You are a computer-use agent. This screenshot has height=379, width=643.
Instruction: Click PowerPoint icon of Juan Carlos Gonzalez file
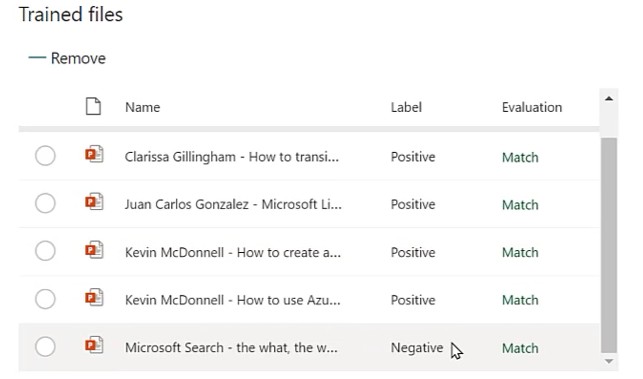(94, 202)
